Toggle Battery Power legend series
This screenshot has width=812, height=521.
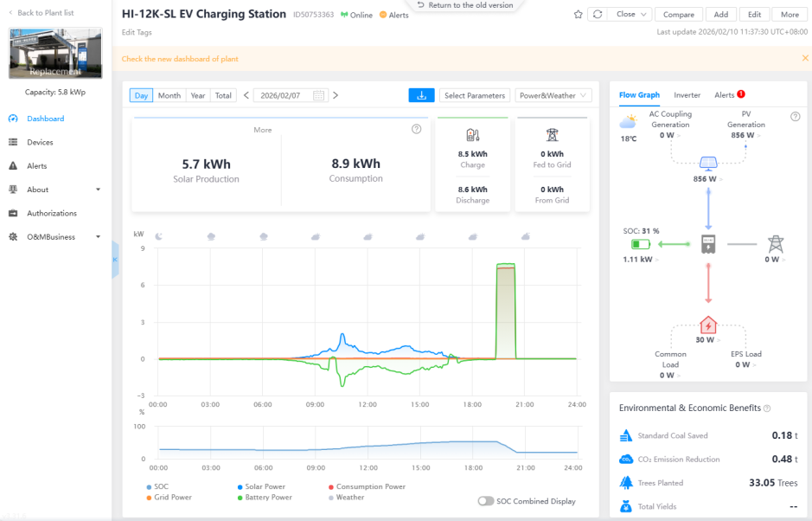(x=265, y=498)
